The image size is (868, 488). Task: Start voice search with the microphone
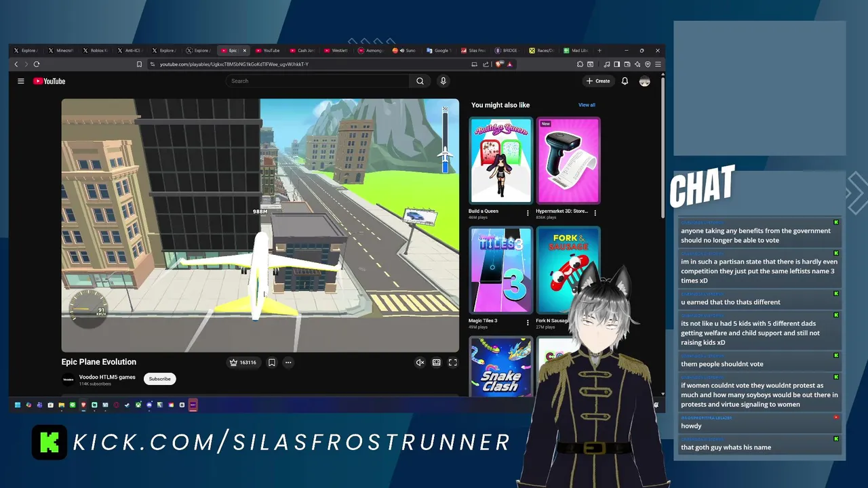pos(443,81)
